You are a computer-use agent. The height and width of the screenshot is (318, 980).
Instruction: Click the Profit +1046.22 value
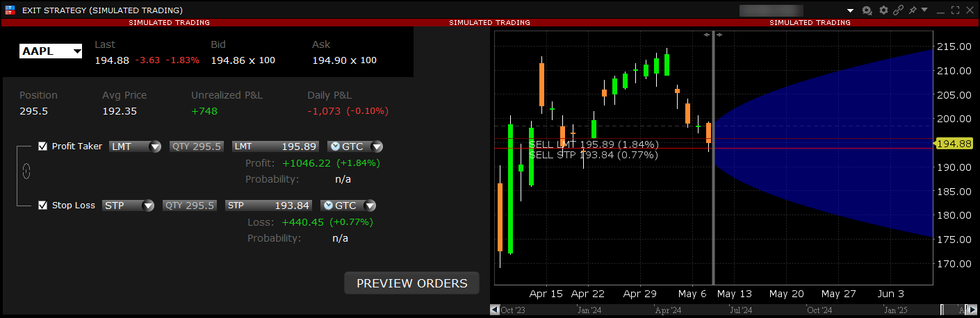[x=306, y=163]
